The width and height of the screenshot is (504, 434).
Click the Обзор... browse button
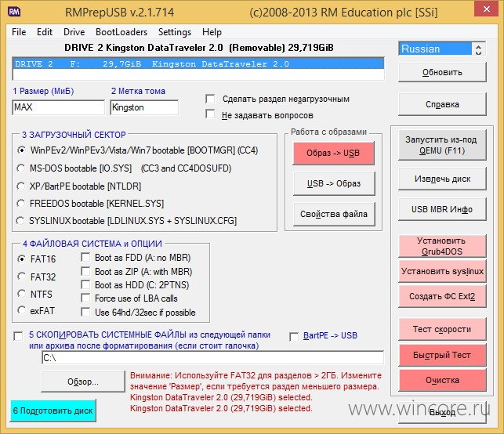83,382
